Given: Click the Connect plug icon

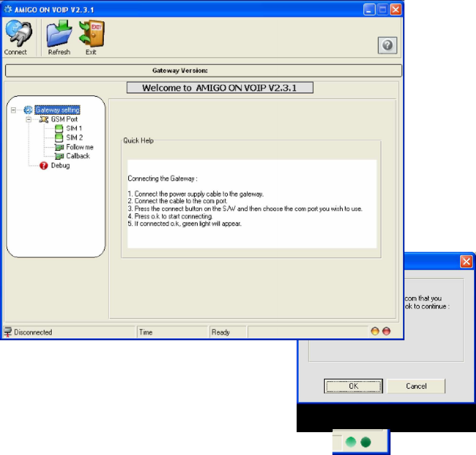Looking at the screenshot, I should click(x=18, y=33).
